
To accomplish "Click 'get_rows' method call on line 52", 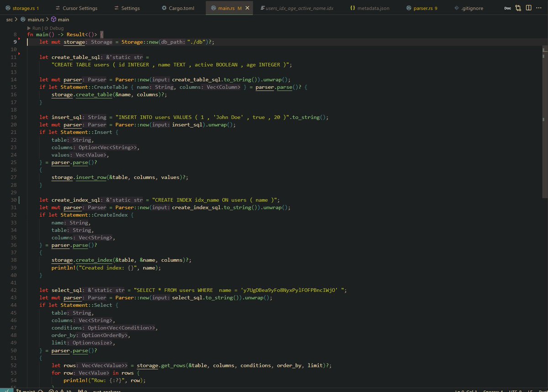I will [x=173, y=366].
